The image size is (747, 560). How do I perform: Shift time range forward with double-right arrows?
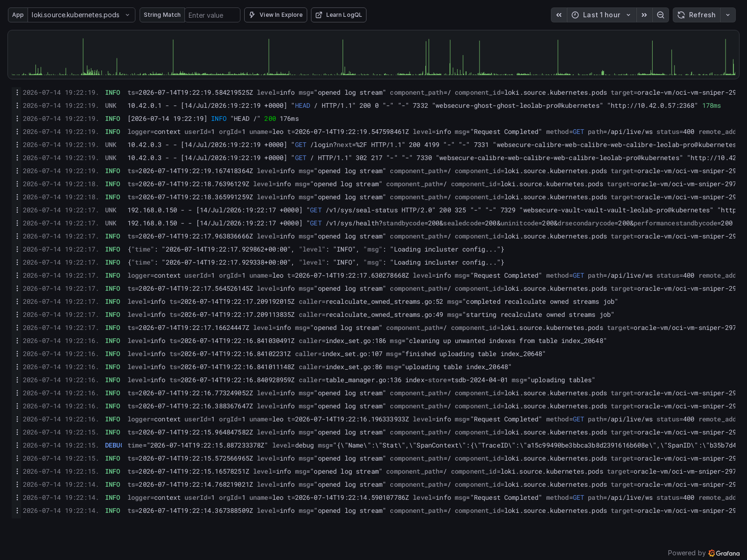(644, 15)
